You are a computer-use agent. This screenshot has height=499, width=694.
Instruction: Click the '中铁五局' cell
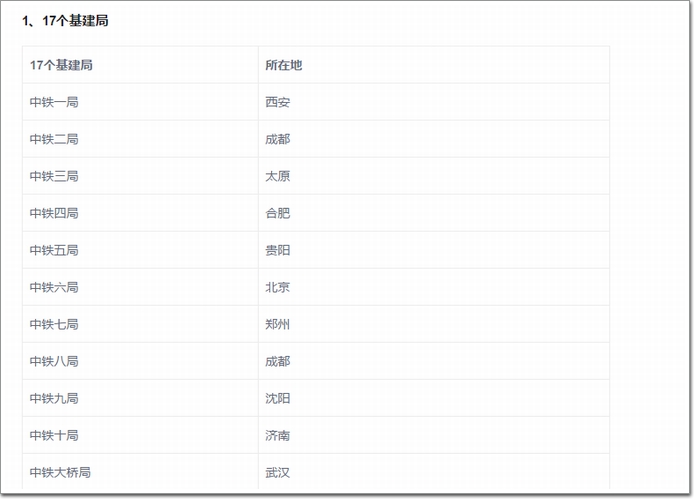click(140, 250)
